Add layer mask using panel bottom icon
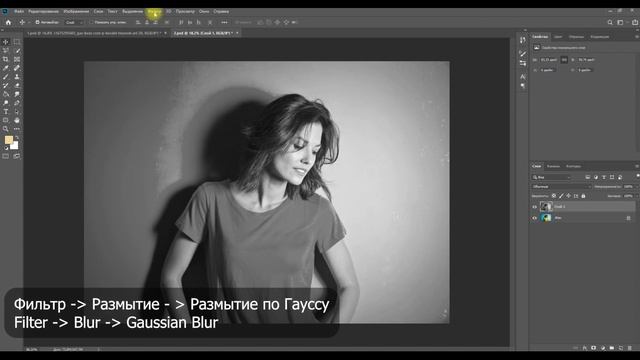The height and width of the screenshot is (360, 640). click(x=593, y=348)
